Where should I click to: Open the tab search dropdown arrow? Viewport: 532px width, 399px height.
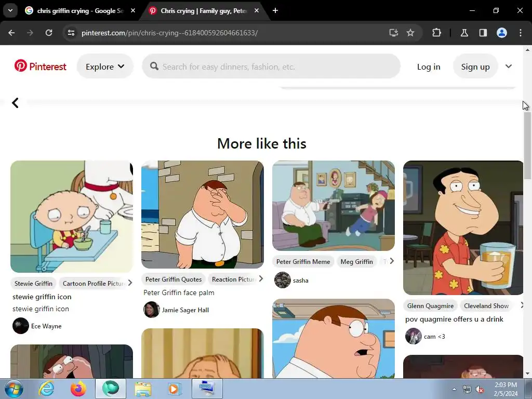(x=10, y=10)
